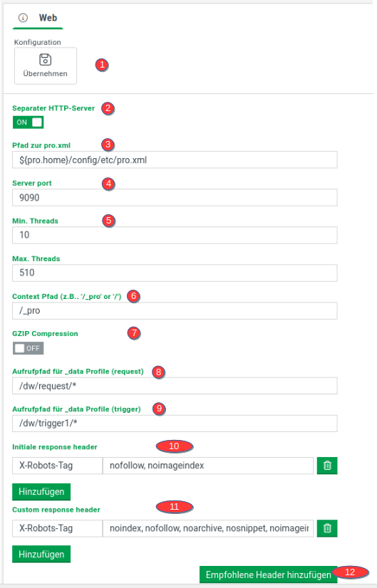Click the Server port field with 9090
The image size is (377, 588).
point(175,198)
